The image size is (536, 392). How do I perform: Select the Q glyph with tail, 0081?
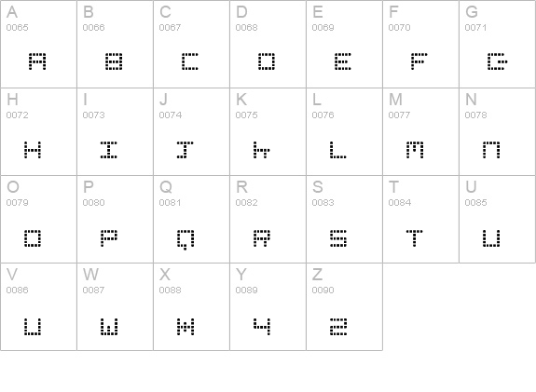[x=186, y=239]
